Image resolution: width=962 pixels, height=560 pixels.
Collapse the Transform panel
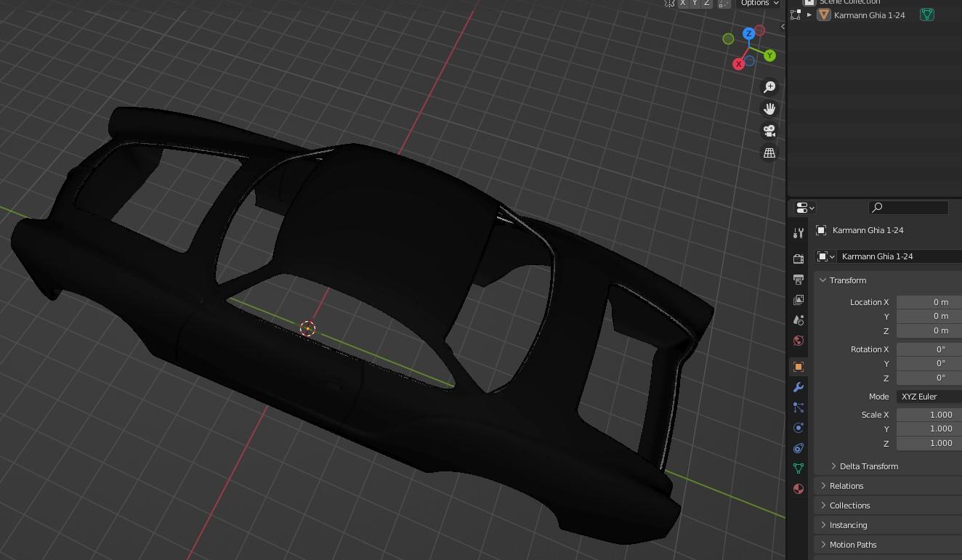pos(823,280)
